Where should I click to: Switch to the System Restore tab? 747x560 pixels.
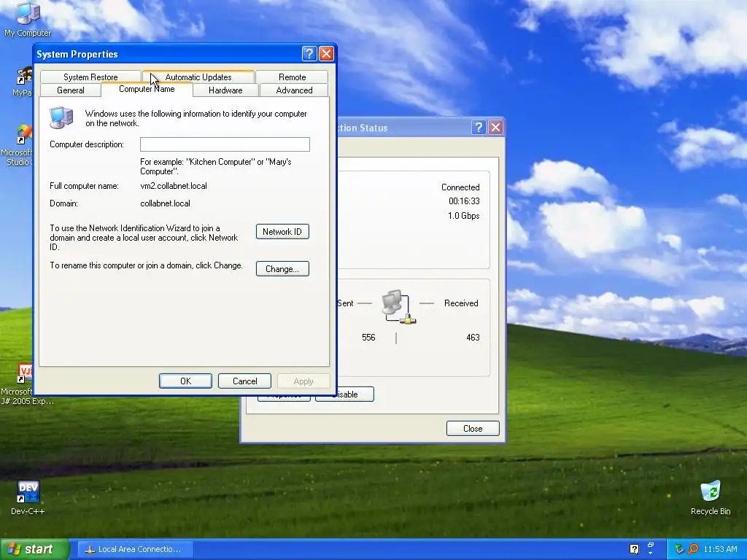pyautogui.click(x=90, y=77)
